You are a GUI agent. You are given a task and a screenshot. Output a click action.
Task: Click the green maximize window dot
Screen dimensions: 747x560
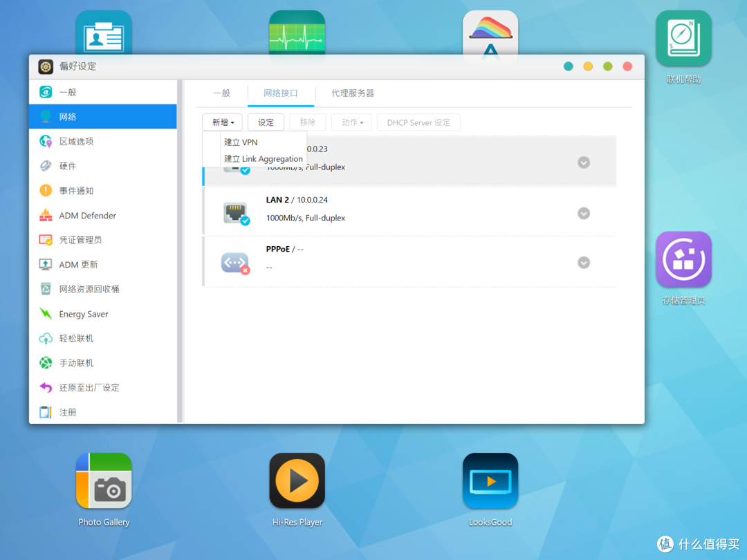(x=608, y=66)
